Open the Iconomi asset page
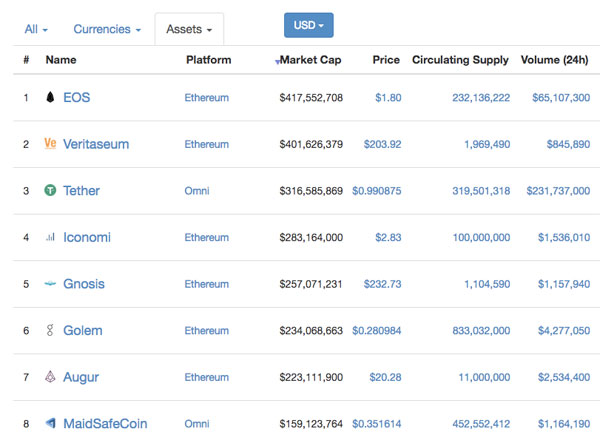Viewport: 600px width, 446px height. (x=87, y=237)
